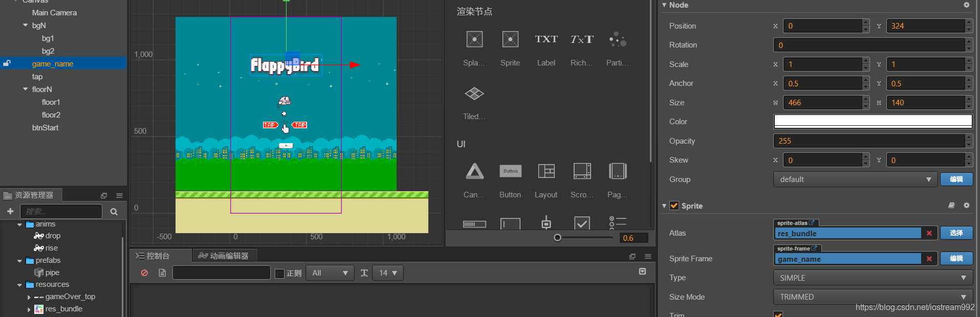
Task: Collapse the anims folder
Action: point(19,224)
